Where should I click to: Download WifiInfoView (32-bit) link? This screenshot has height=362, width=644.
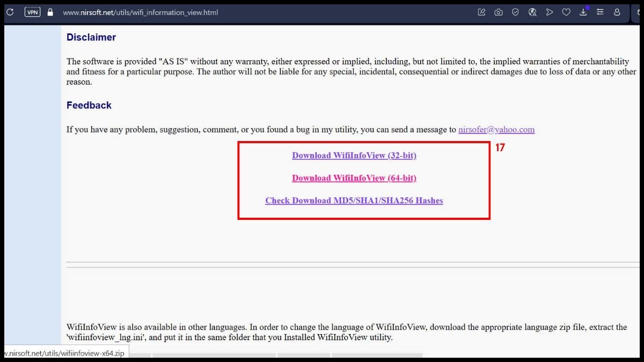[x=354, y=156]
